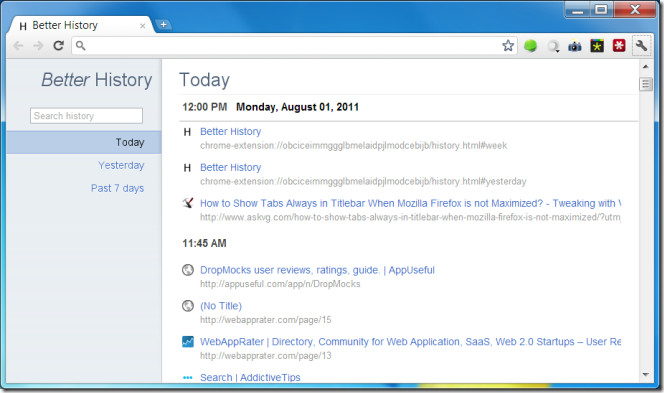Click the Better History sidebar title
This screenshot has height=393, width=664.
97,80
